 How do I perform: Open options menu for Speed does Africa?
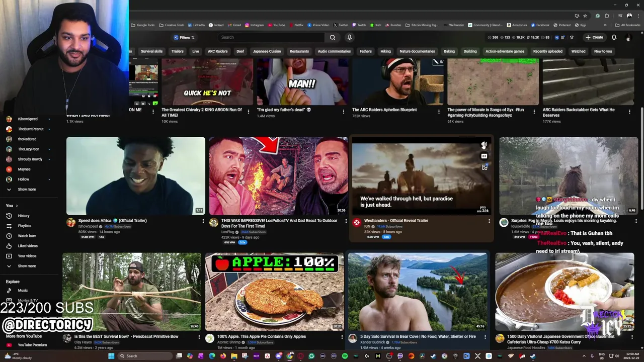coord(203,221)
